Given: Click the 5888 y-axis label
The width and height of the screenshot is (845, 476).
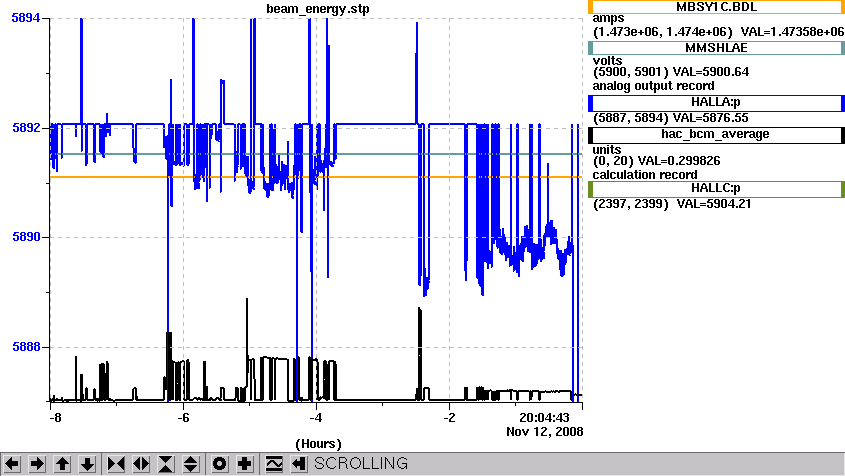Looking at the screenshot, I should [x=26, y=347].
